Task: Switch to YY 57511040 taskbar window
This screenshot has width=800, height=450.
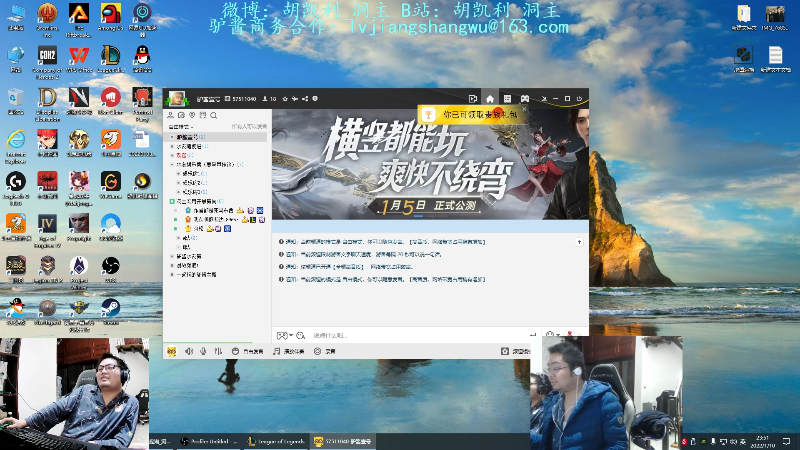Action: tap(343, 441)
